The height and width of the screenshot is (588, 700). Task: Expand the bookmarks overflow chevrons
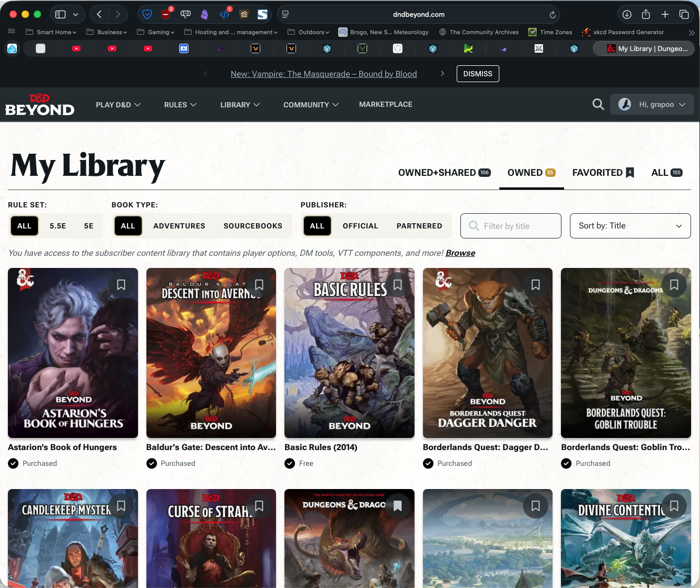pyautogui.click(x=692, y=33)
